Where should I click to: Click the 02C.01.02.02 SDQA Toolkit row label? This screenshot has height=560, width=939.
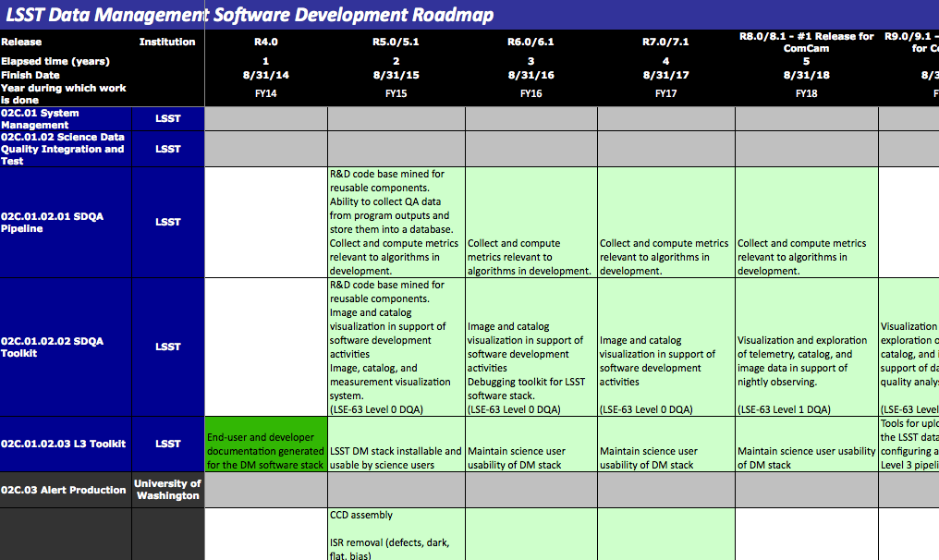point(66,347)
